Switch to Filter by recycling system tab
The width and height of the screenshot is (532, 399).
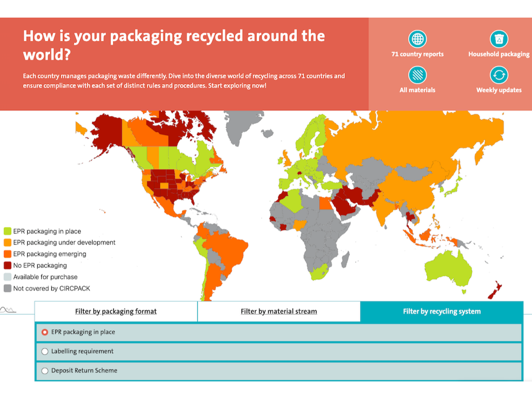coord(442,311)
